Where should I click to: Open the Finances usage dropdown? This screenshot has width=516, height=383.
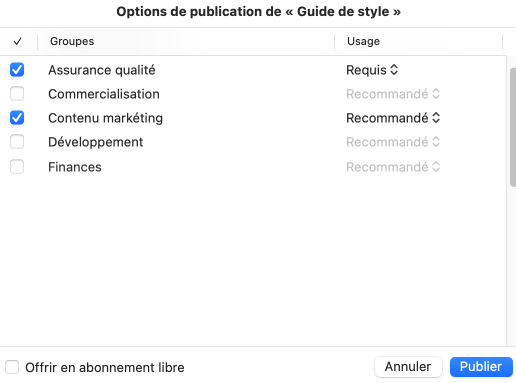click(393, 167)
